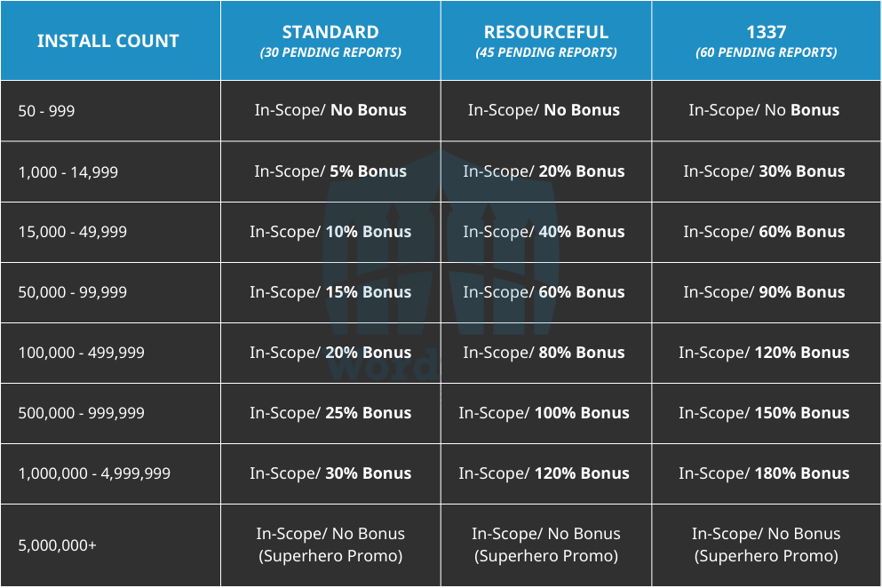The image size is (882, 588).
Task: Select the 40% Bonus cell
Action: (x=544, y=232)
